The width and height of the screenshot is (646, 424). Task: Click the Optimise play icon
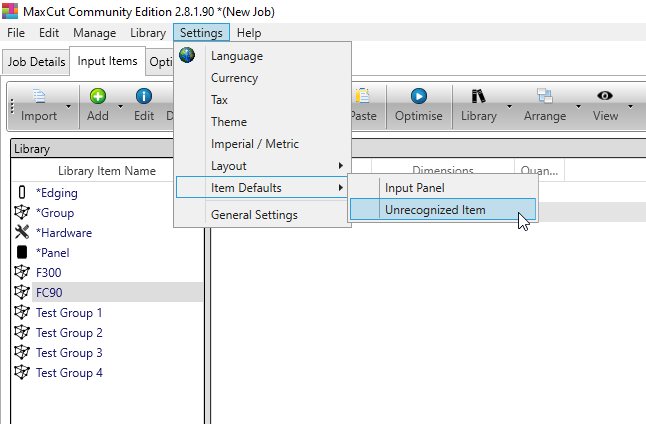click(x=419, y=96)
